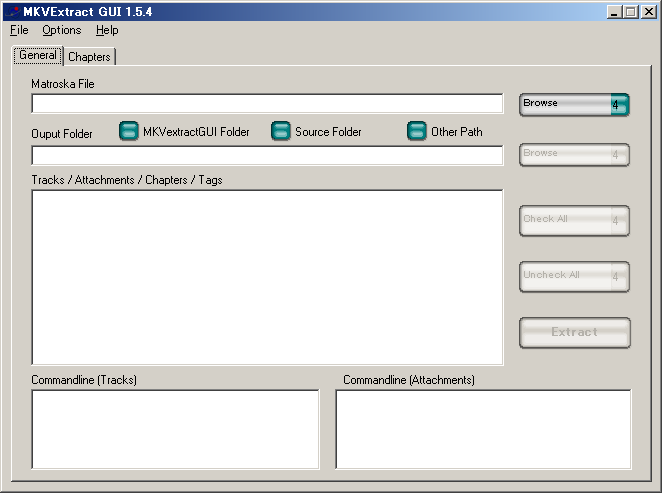Open the Help menu
Image resolution: width=662 pixels, height=493 pixels.
(107, 30)
